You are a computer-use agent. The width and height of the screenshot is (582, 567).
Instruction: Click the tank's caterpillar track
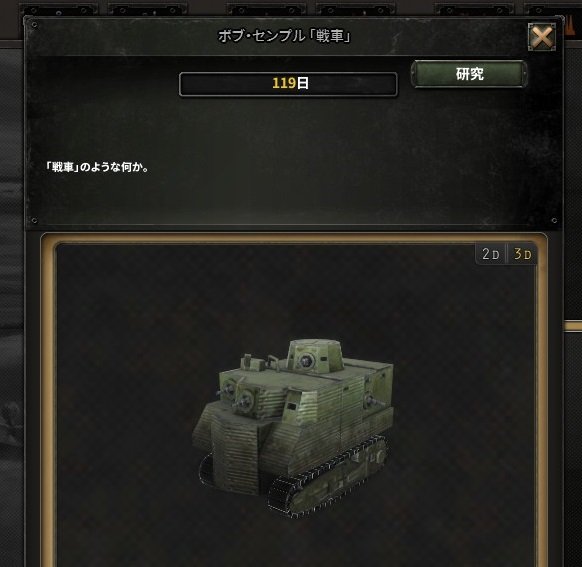pyautogui.click(x=327, y=477)
